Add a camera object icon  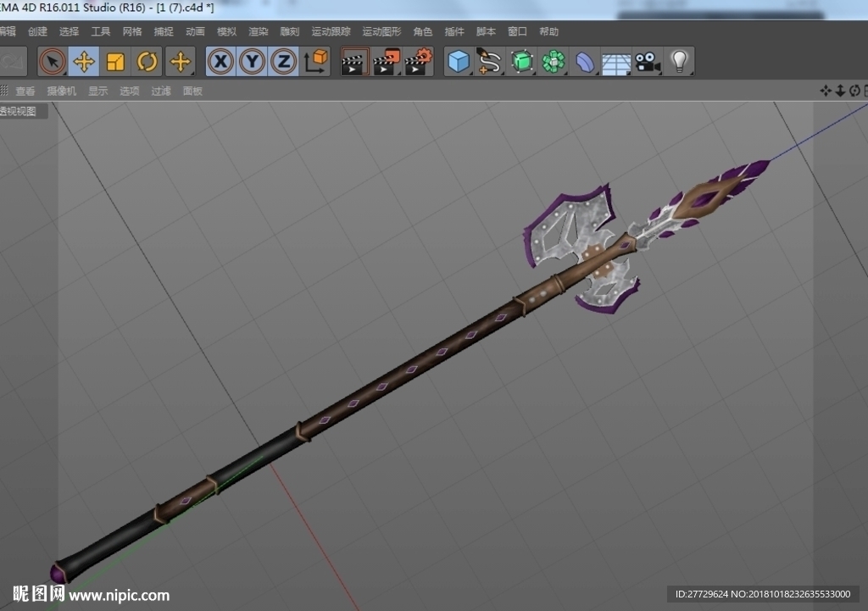click(648, 61)
